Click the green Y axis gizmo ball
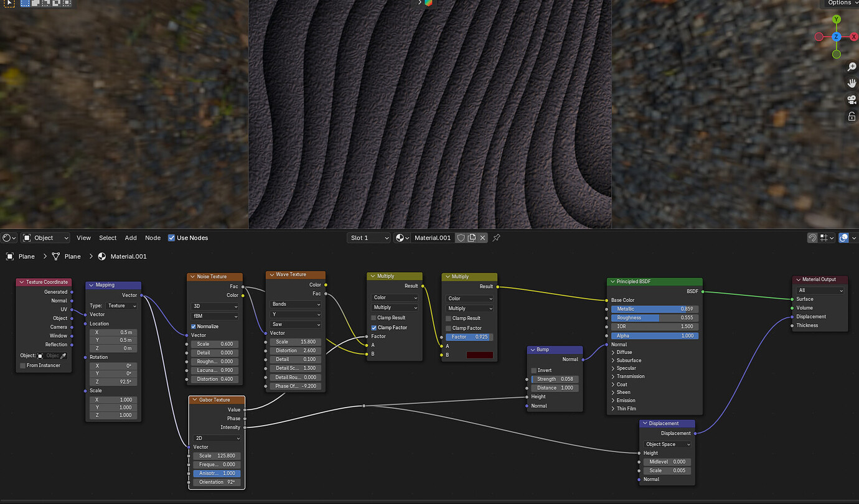This screenshot has width=859, height=504. [x=837, y=19]
